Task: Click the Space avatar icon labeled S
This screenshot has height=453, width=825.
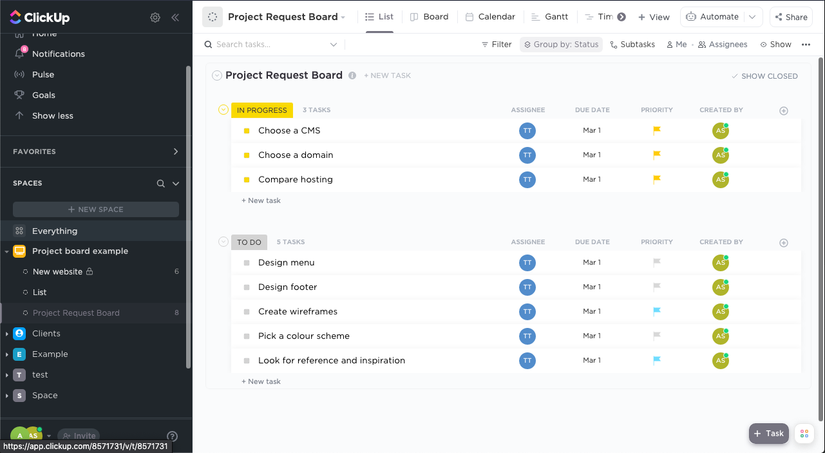Action: pyautogui.click(x=19, y=395)
